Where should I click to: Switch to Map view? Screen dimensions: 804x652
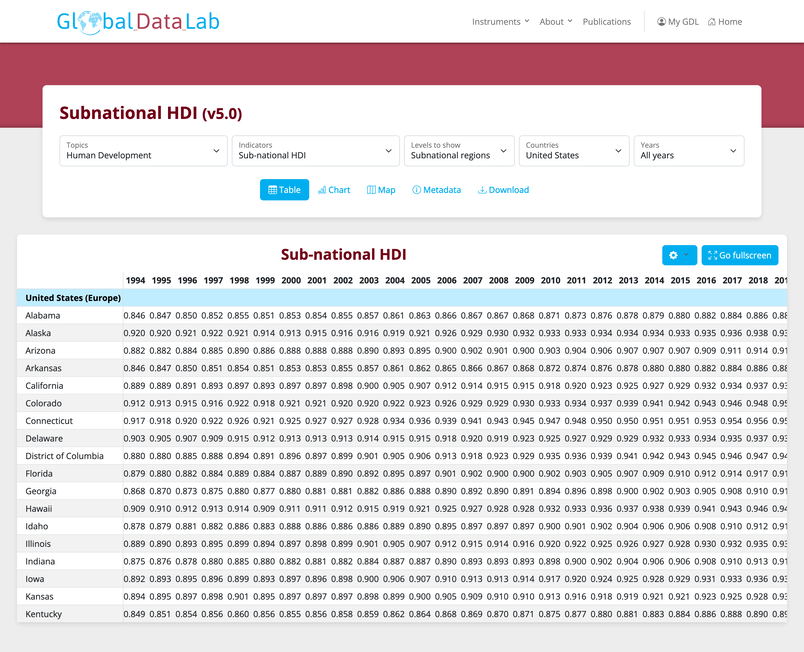[x=381, y=190]
